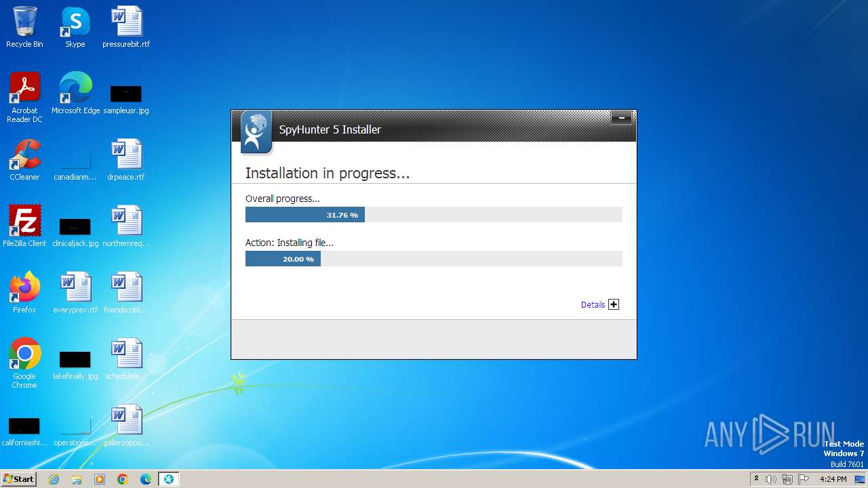Select the clinicaljack.jpg file thumbnail
Viewport: 868px width, 488px height.
click(x=75, y=232)
